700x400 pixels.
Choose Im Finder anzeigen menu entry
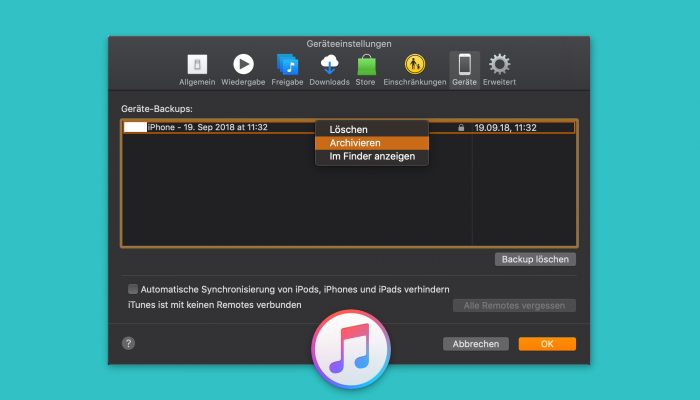pyautogui.click(x=372, y=156)
